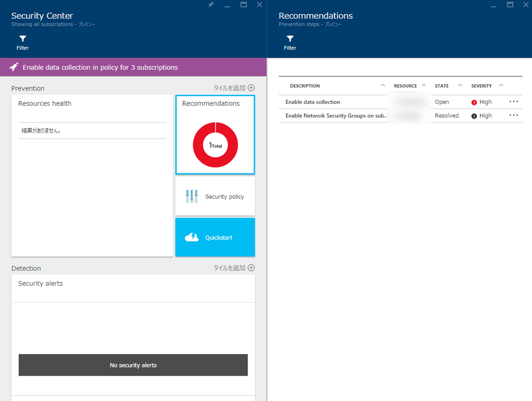Click the Open state cell

(442, 102)
